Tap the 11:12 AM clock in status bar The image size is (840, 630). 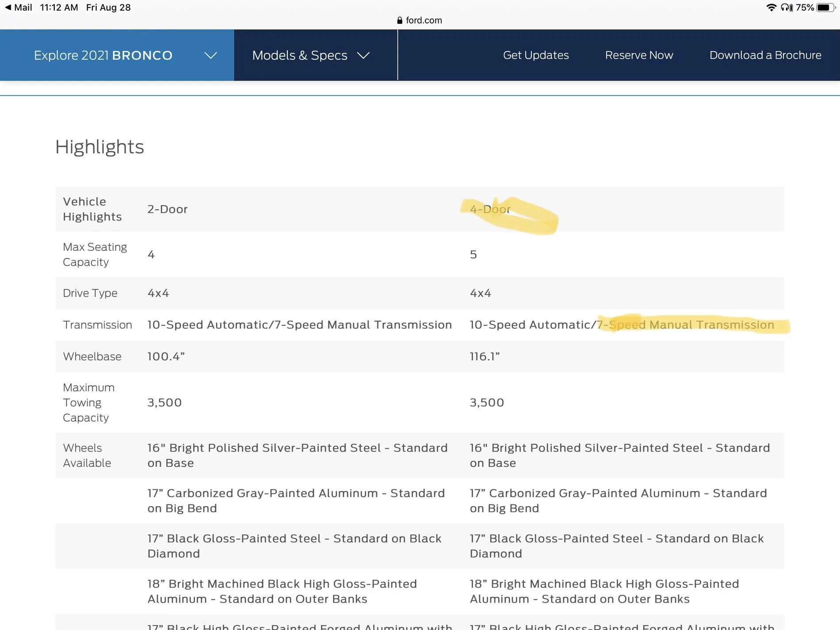coord(59,8)
